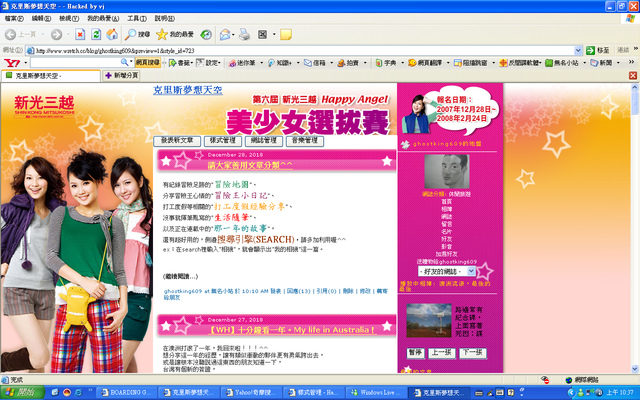Screen dimensions: 640x400
Task: Click the 音樂管理 button
Action: 305,141
